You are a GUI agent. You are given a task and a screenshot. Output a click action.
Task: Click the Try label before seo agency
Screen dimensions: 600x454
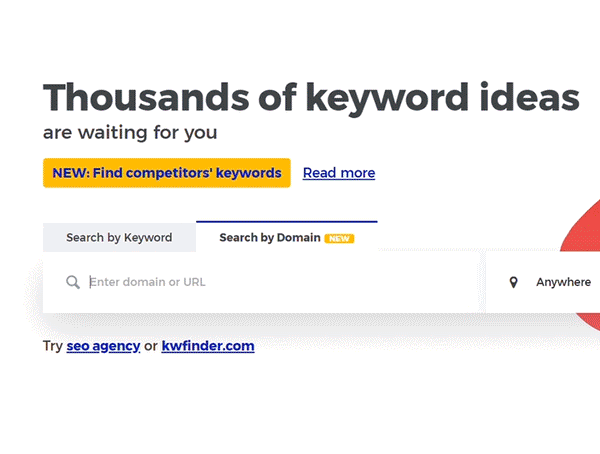click(x=53, y=346)
